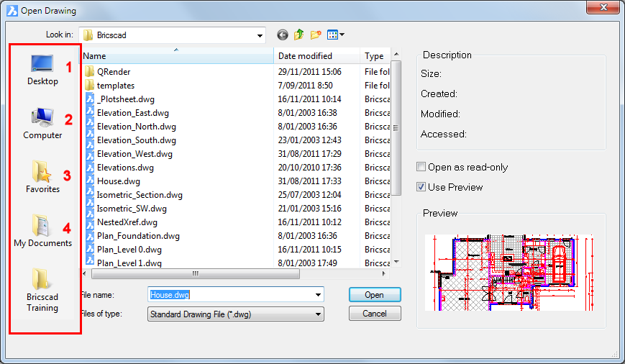Sort by Date modified column
Screen dimensions: 625x364
pyautogui.click(x=317, y=56)
